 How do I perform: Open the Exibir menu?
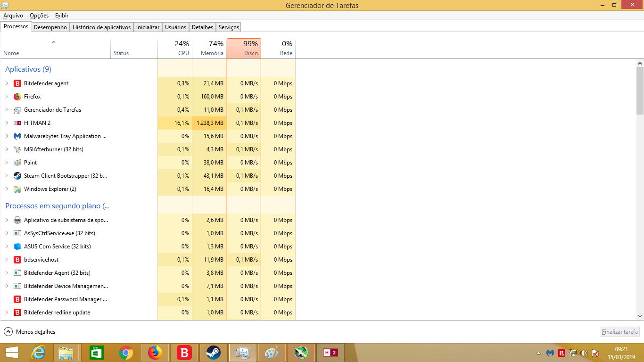[x=62, y=16]
